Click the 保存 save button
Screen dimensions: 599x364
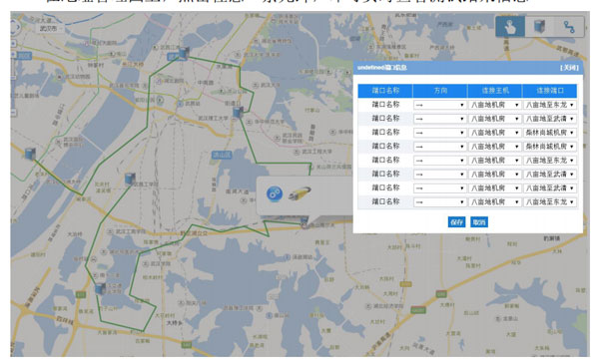pyautogui.click(x=456, y=222)
